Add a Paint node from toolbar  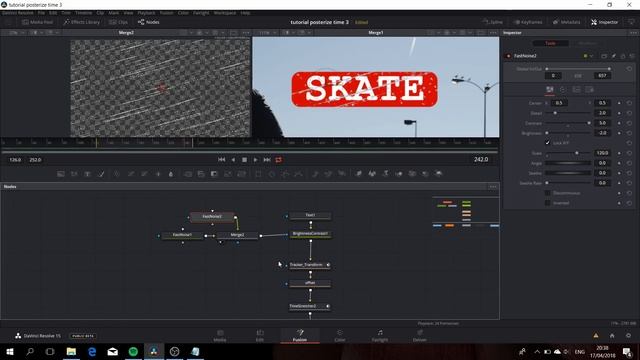click(x=101, y=174)
